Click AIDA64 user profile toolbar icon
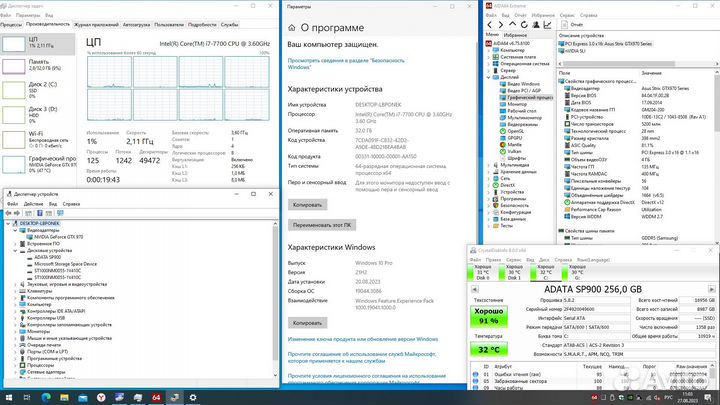Screen dimensions: 720x405 tap(536, 25)
